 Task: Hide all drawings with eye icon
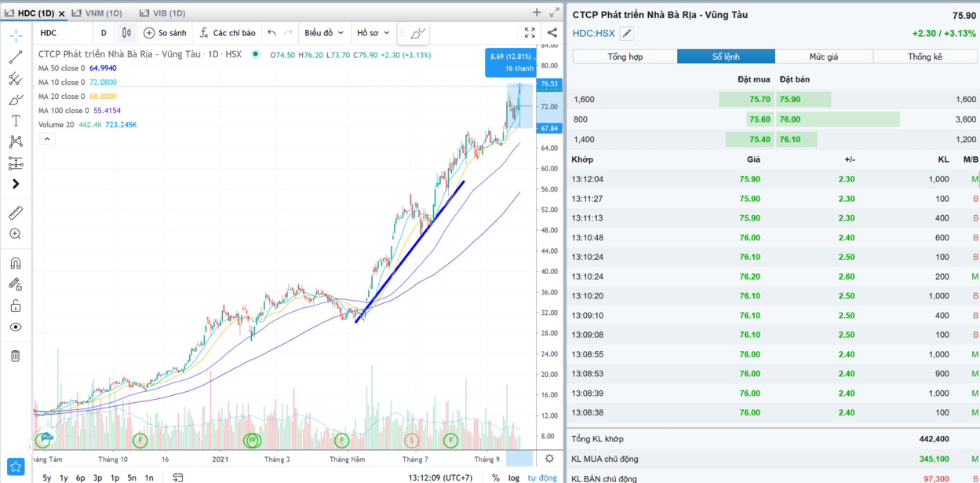click(16, 327)
